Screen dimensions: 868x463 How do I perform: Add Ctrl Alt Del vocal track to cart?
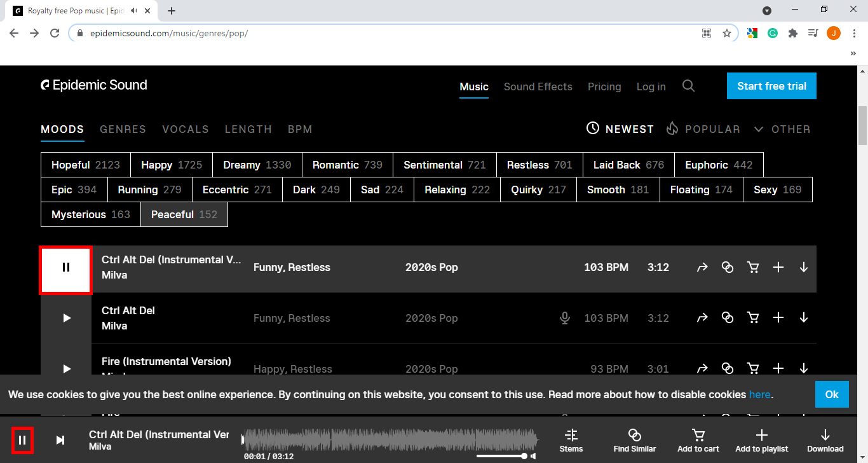[x=753, y=318]
